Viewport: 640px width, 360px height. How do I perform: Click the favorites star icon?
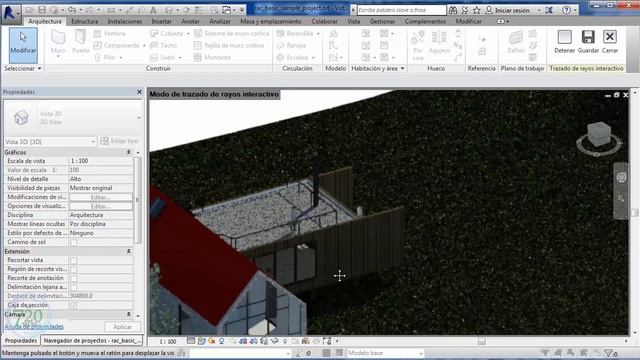(476, 10)
